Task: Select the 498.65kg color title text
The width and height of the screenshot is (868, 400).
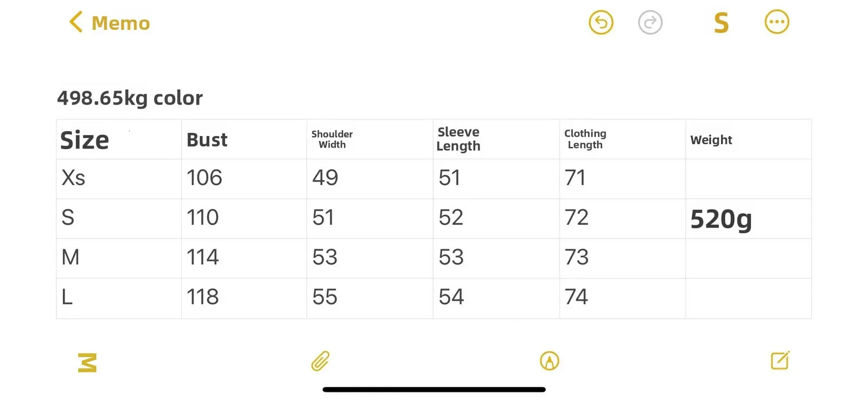Action: [x=130, y=98]
